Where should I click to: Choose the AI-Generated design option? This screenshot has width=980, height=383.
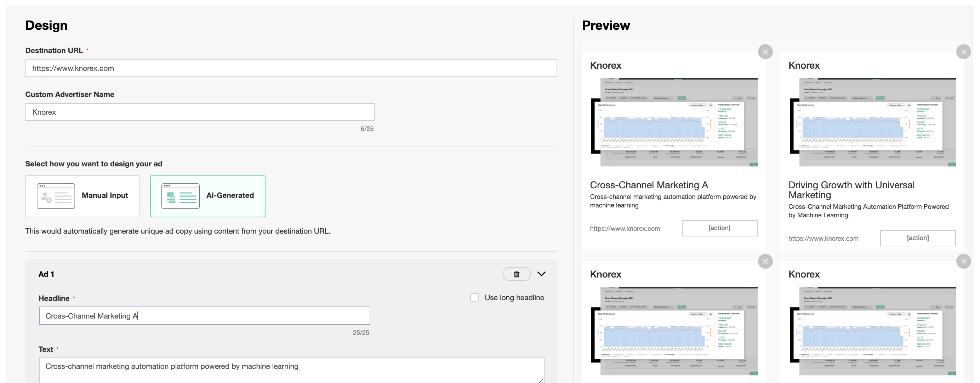point(208,196)
